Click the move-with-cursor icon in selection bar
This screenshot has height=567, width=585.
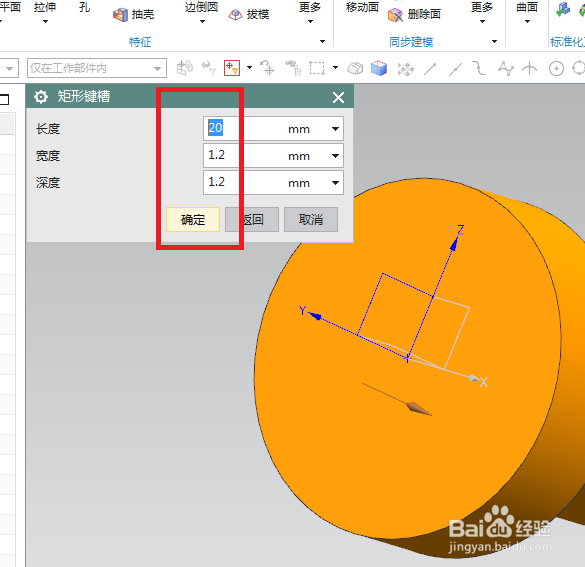tap(268, 68)
